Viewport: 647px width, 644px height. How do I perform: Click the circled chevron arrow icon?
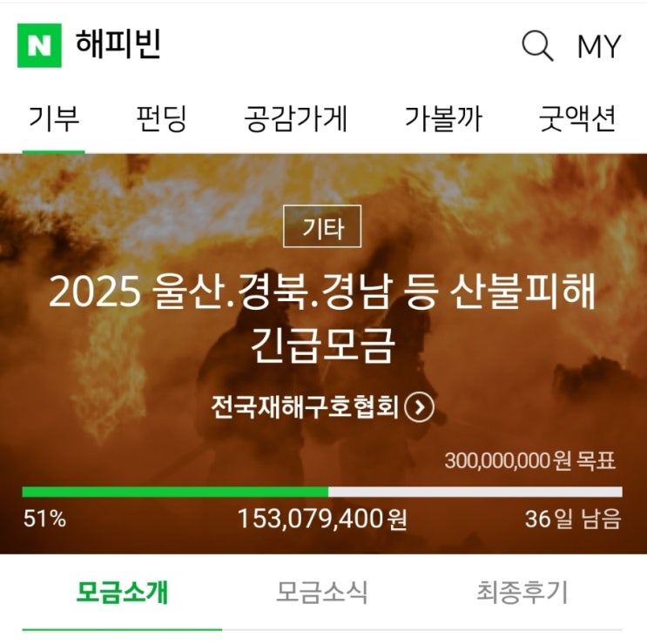pyautogui.click(x=420, y=408)
